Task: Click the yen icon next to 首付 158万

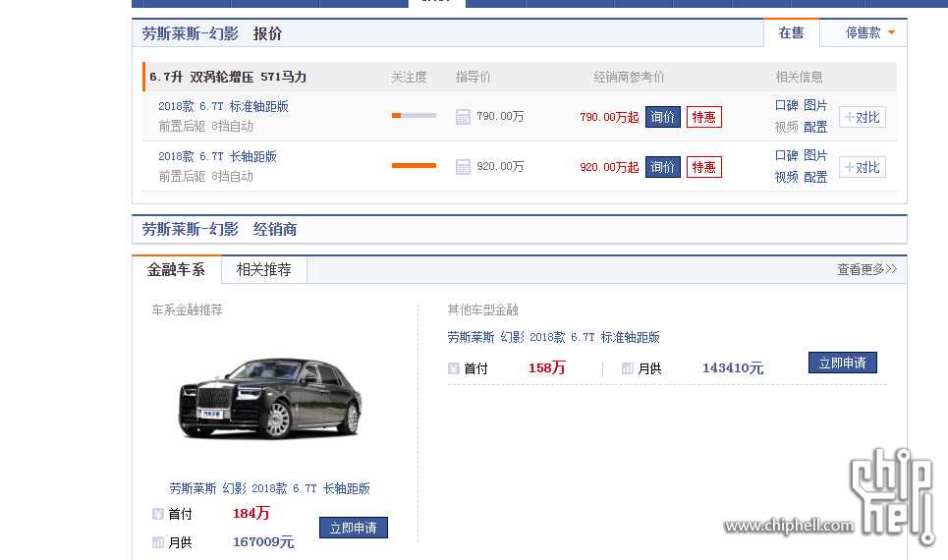Action: coord(454,368)
